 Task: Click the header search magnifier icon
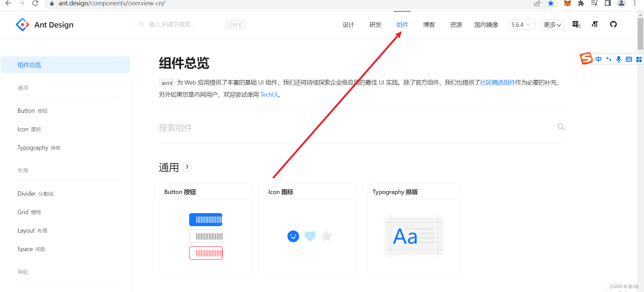click(142, 25)
